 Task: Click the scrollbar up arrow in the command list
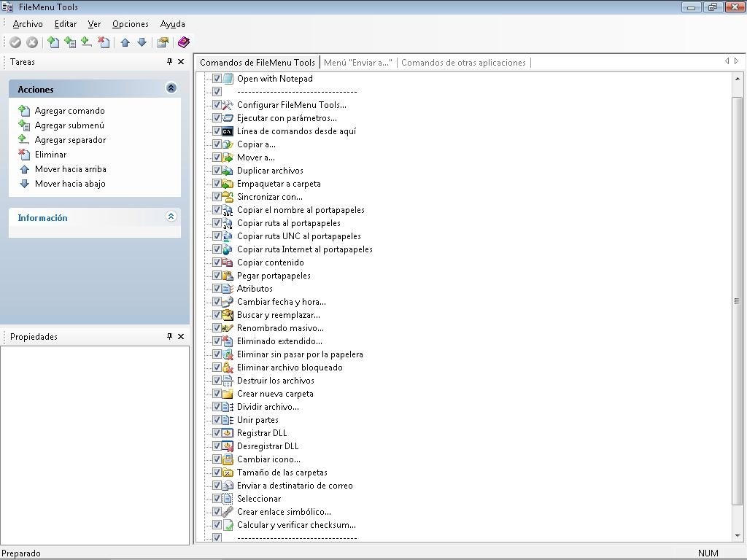tap(737, 79)
